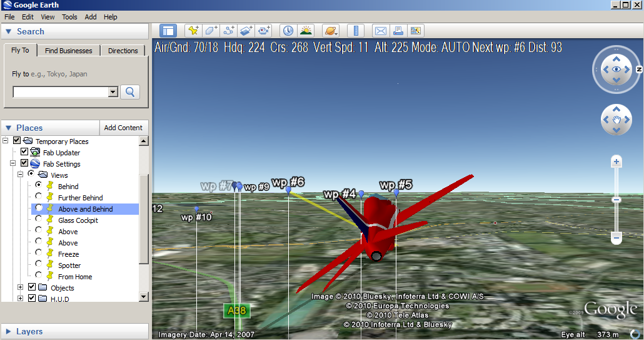Select the Freeze view radio button
This screenshot has height=340, width=644.
tap(39, 252)
